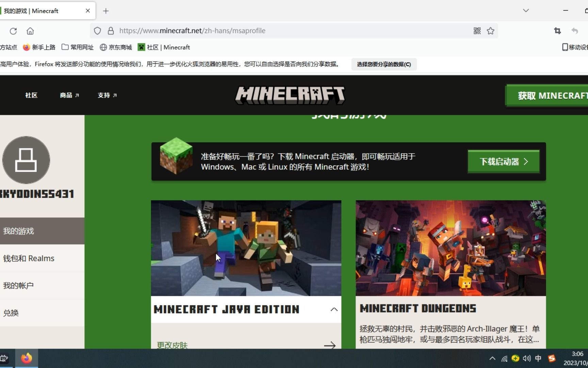Open a new tab with the plus button
Screen dimensions: 588x368
(106, 11)
